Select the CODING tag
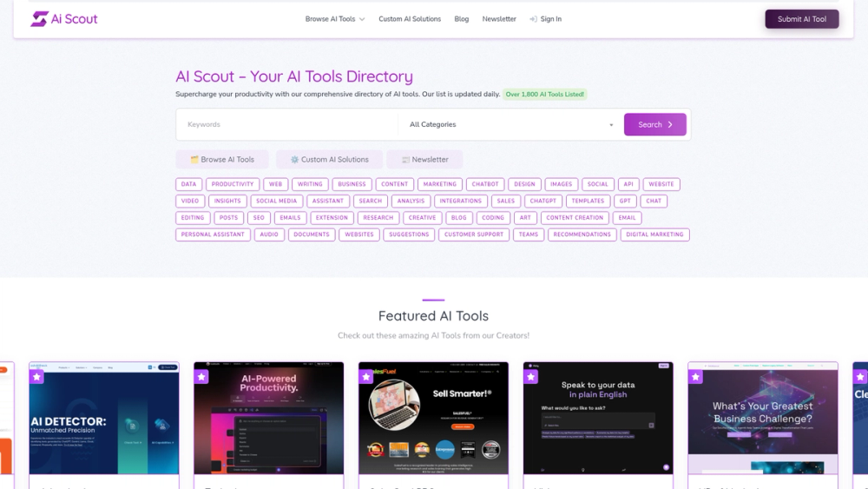This screenshot has height=489, width=868. coord(493,218)
